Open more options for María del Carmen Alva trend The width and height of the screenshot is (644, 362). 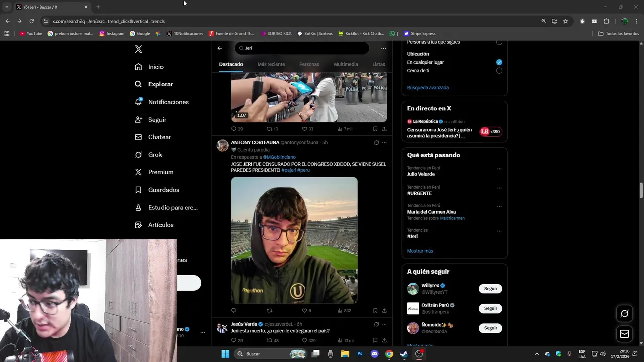point(499,206)
